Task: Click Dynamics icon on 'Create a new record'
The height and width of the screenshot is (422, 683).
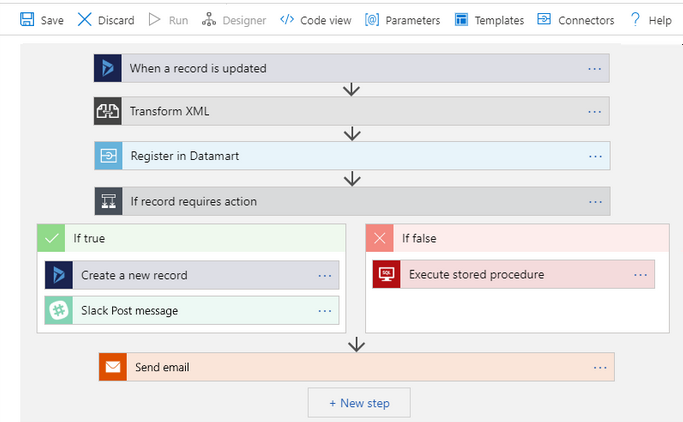Action: coord(59,275)
